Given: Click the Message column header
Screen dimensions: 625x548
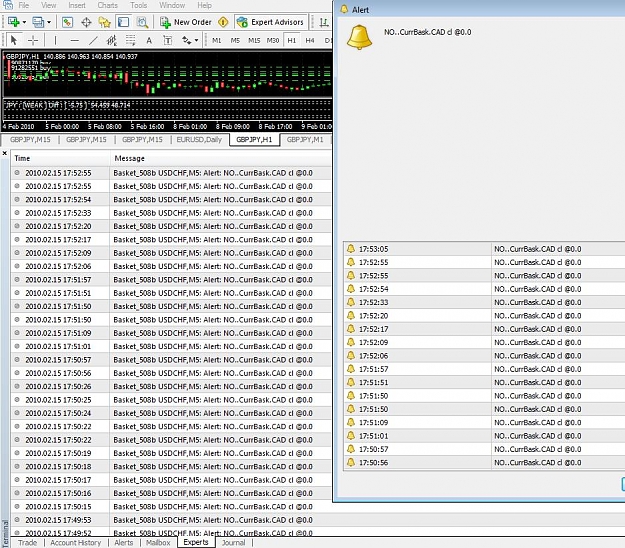Looking at the screenshot, I should pos(220,158).
